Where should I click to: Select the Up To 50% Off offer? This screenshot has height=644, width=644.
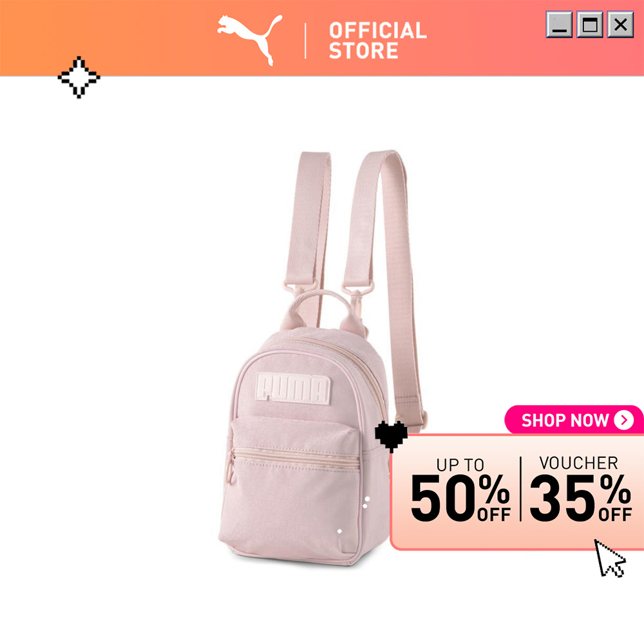(460, 490)
